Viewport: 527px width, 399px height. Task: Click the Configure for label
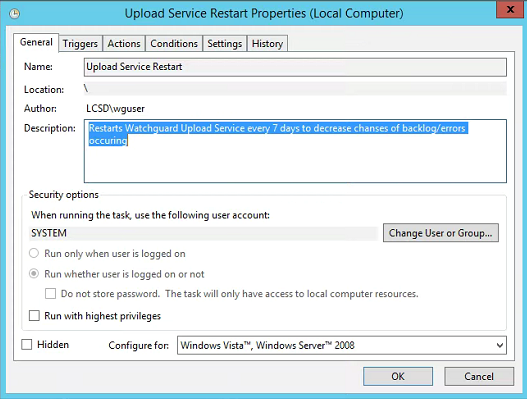point(138,346)
